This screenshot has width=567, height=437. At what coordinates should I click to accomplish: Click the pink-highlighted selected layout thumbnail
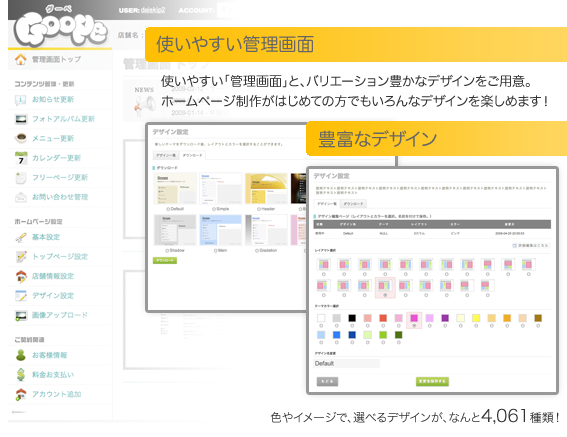(385, 286)
